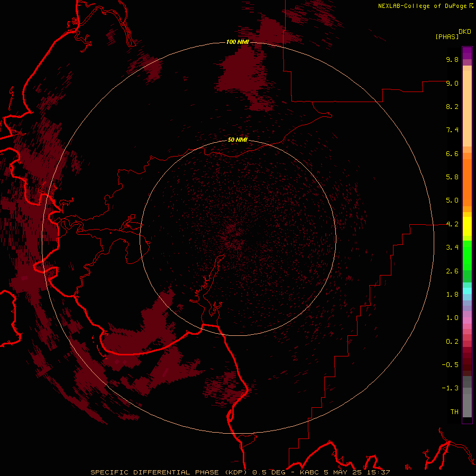Click the 5.8 scale value

click(452, 177)
